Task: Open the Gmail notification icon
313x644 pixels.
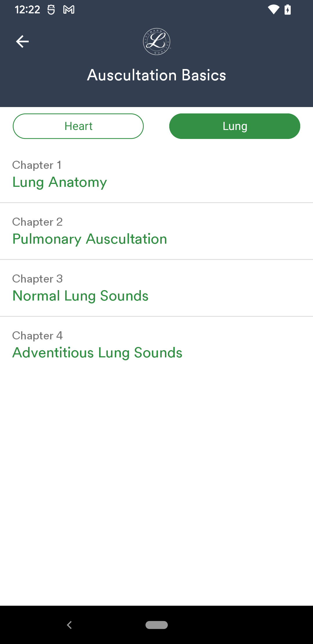Action: pos(69,10)
